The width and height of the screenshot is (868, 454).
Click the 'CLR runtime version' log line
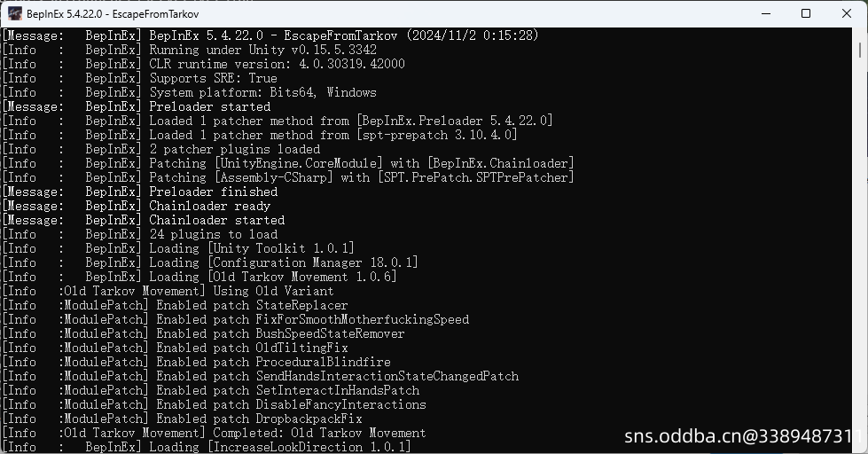click(204, 64)
